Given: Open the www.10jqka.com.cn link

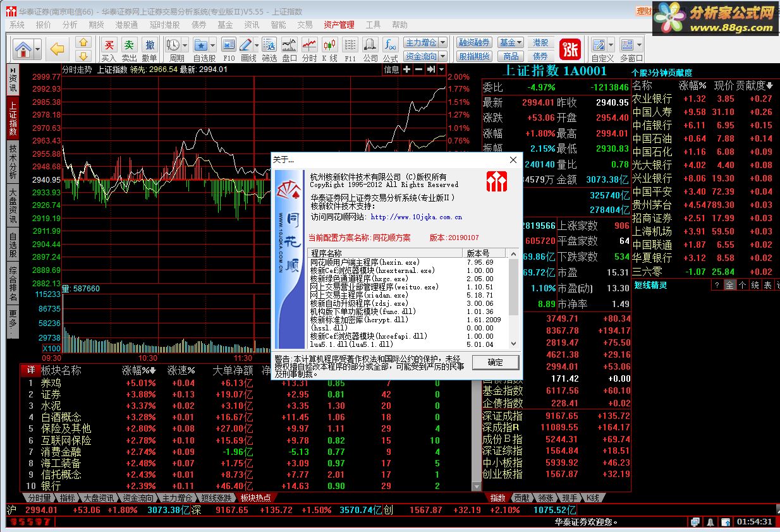Looking at the screenshot, I should point(416,217).
